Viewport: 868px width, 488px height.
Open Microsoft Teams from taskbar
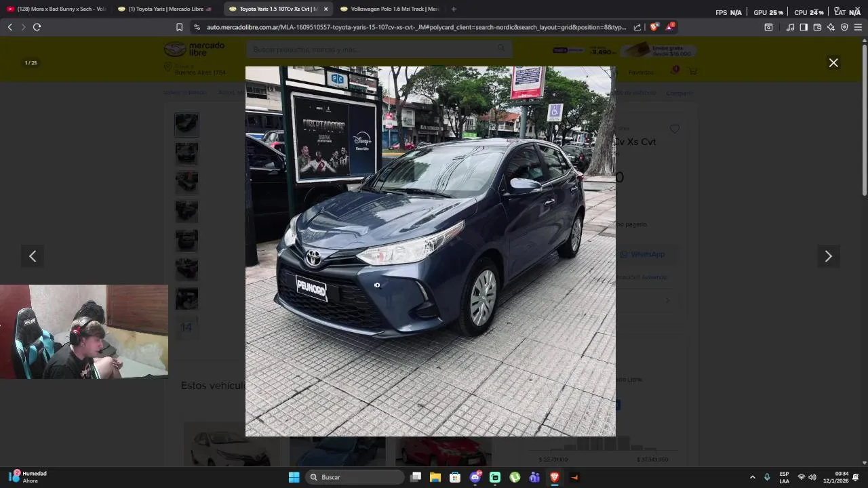[534, 477]
